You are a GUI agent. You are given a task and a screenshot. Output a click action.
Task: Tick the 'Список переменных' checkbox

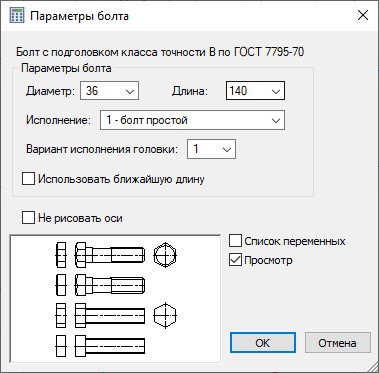pos(235,241)
